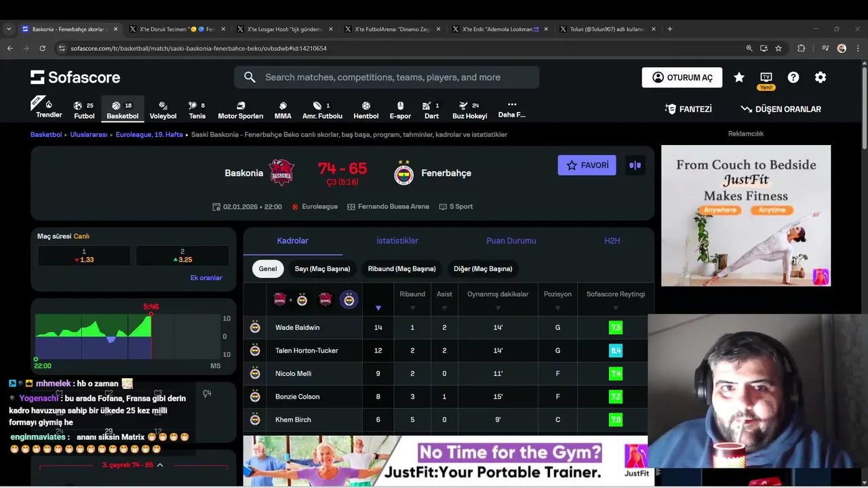Open Sofascore settings gear
The height and width of the screenshot is (488, 868).
click(x=821, y=77)
